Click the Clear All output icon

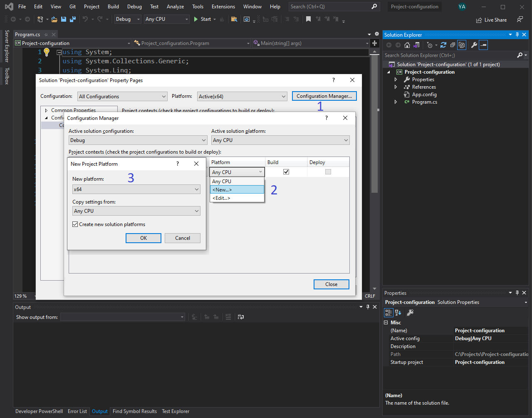pos(228,317)
